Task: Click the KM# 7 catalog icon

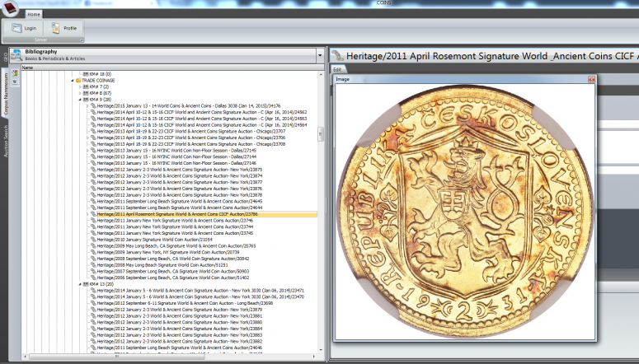Action: (x=86, y=87)
